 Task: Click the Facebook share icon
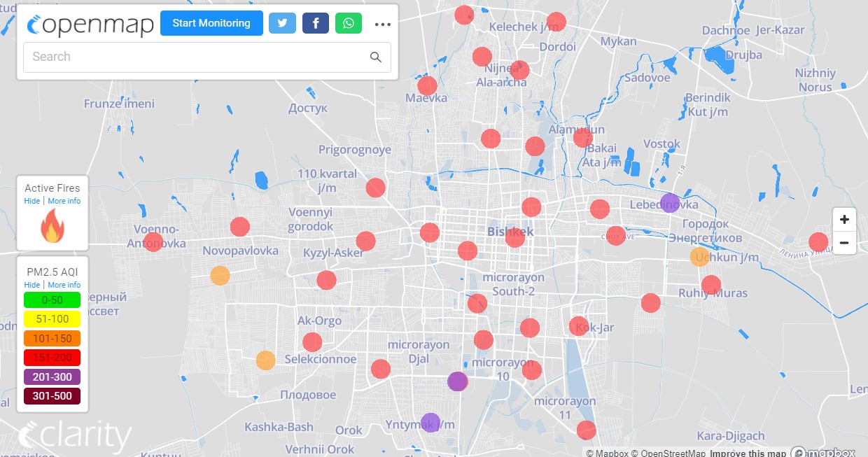(x=316, y=23)
